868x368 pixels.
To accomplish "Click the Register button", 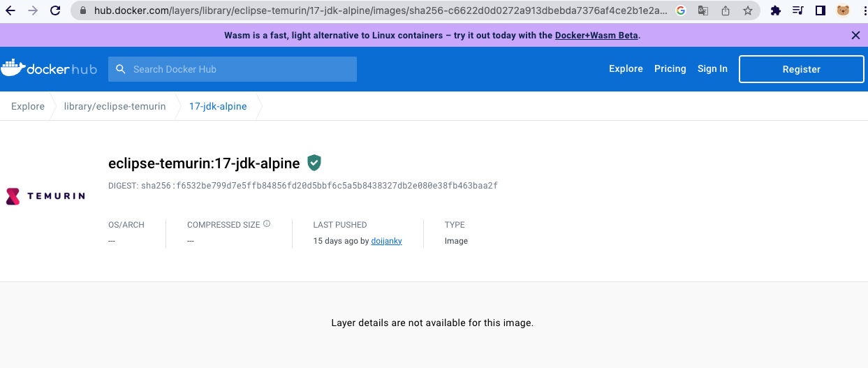I will click(x=802, y=69).
